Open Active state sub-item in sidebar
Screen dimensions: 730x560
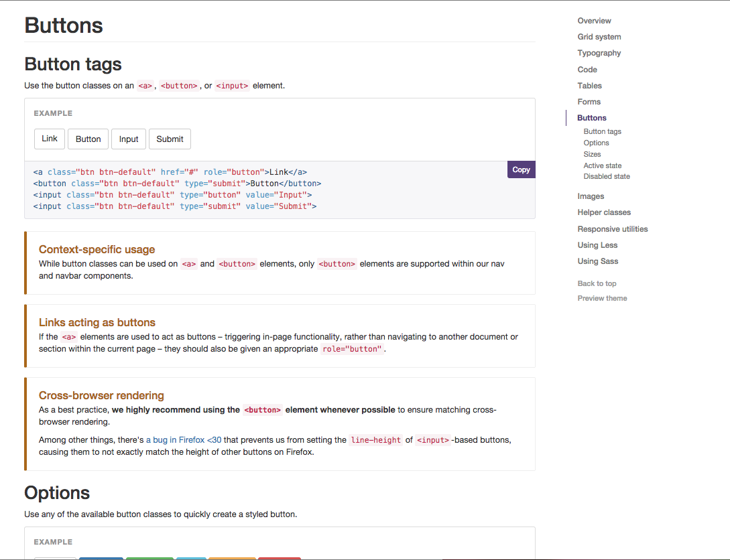point(603,165)
